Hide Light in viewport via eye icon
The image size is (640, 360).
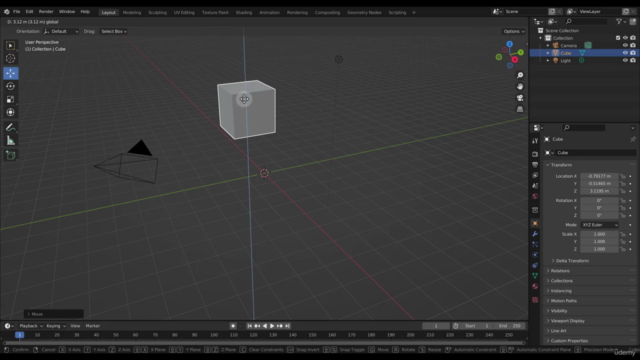pyautogui.click(x=625, y=60)
